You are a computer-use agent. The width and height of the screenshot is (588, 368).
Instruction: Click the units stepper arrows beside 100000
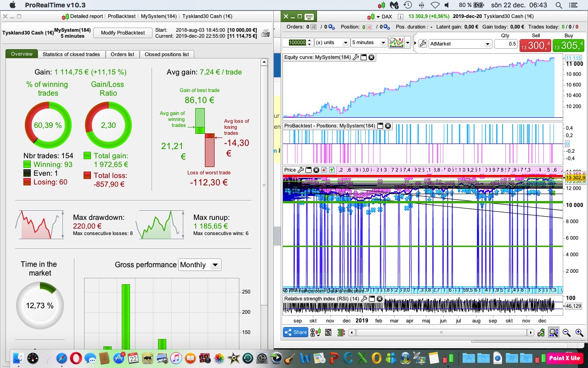tap(310, 42)
